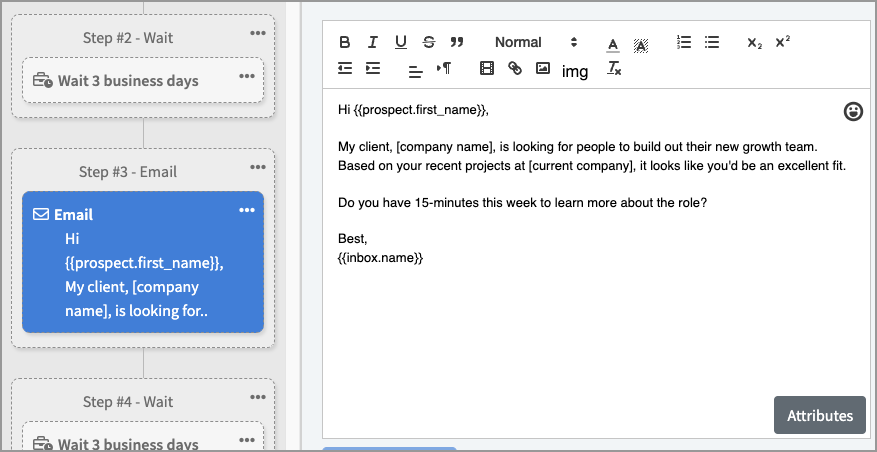Open the Normal text style dropdown

[535, 42]
